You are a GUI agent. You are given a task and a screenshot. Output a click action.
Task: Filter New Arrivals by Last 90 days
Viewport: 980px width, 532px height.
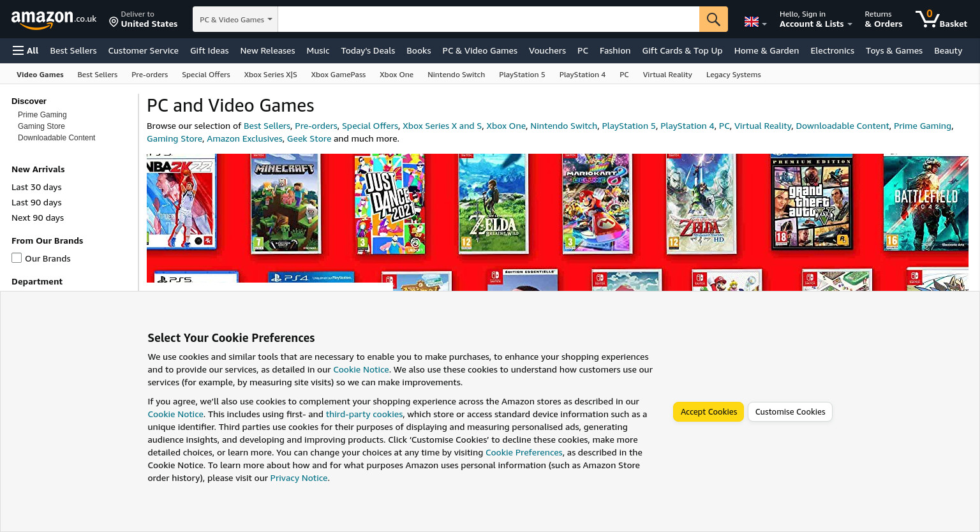36,202
